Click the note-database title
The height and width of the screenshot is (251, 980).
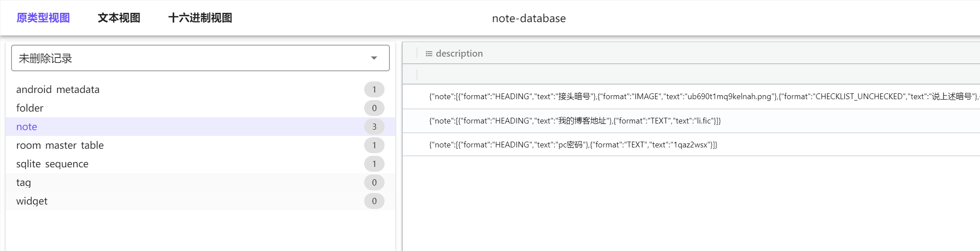(x=529, y=18)
